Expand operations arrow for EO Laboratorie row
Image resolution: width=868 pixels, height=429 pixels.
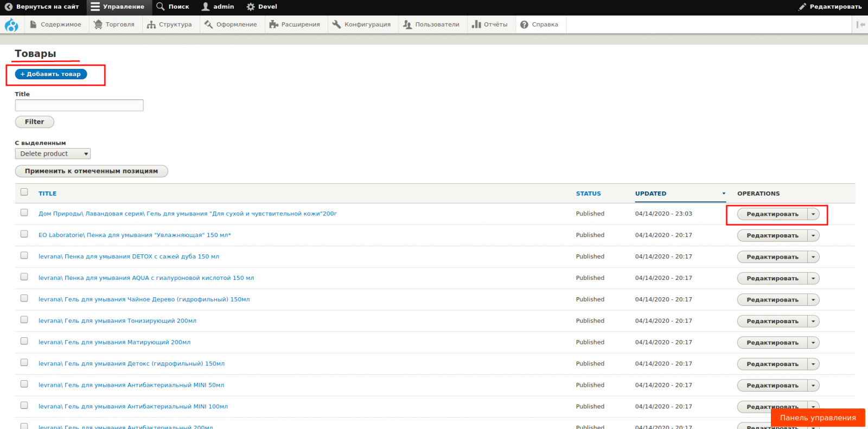coord(813,235)
